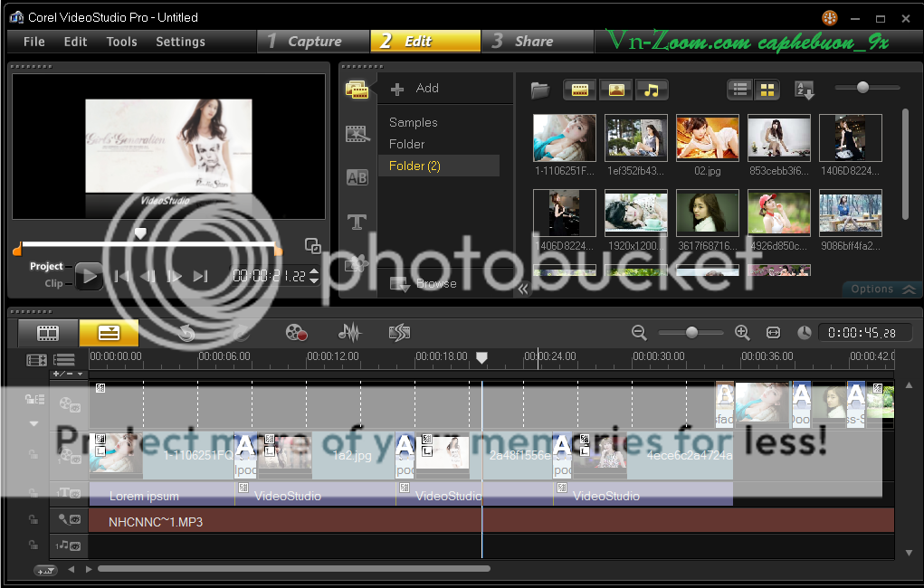
Task: Collapse the library navigation panel chevrons
Action: (523, 289)
